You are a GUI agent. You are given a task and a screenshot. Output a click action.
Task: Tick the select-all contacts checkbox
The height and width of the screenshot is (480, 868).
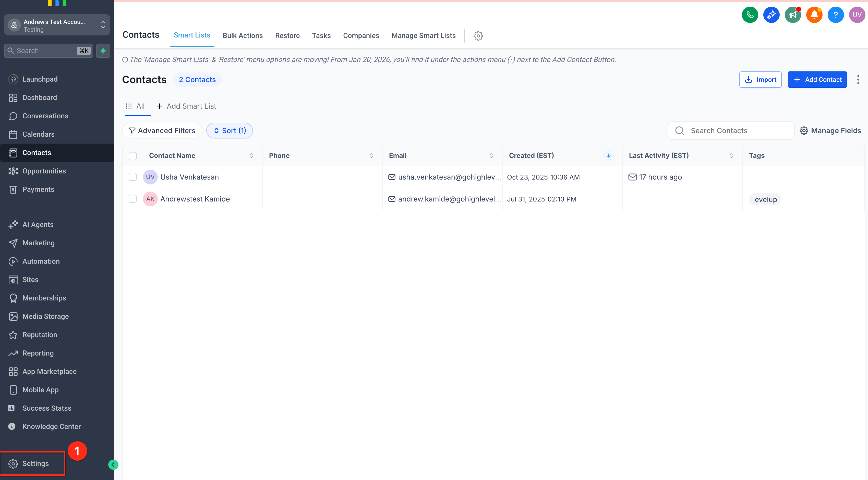pyautogui.click(x=133, y=156)
